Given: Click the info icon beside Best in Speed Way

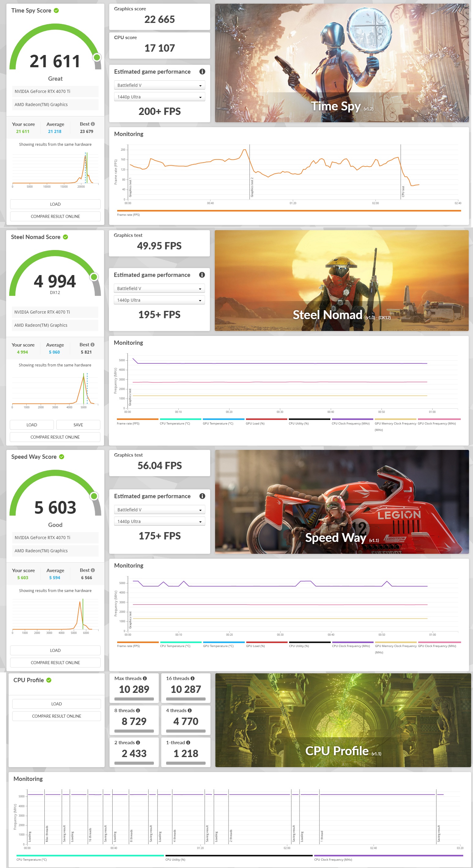Looking at the screenshot, I should point(93,570).
